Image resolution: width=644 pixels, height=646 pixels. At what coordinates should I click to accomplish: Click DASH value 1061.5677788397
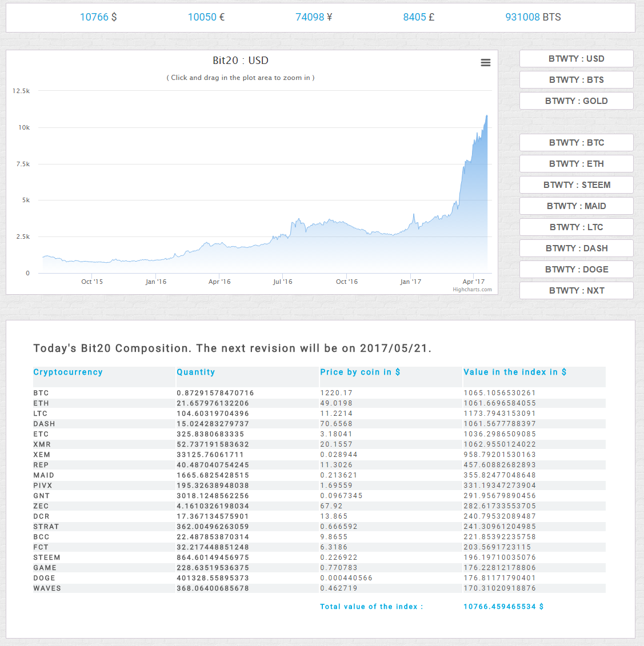[x=499, y=424]
